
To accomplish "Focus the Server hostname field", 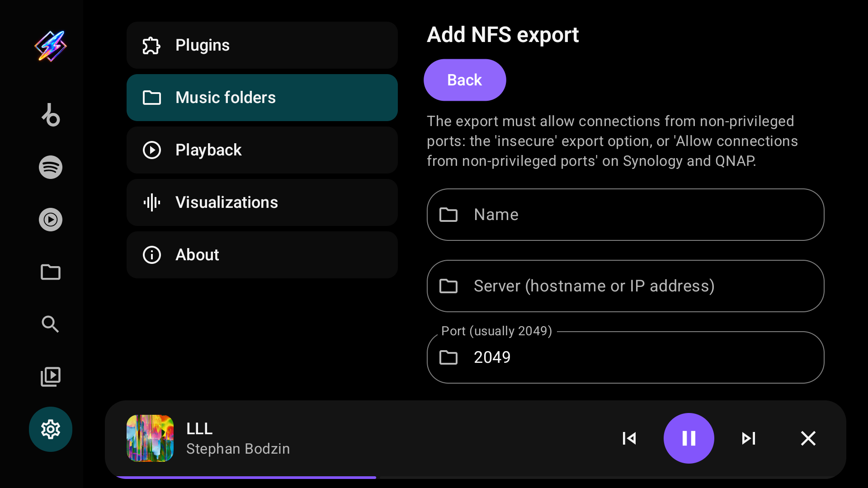I will tap(626, 286).
